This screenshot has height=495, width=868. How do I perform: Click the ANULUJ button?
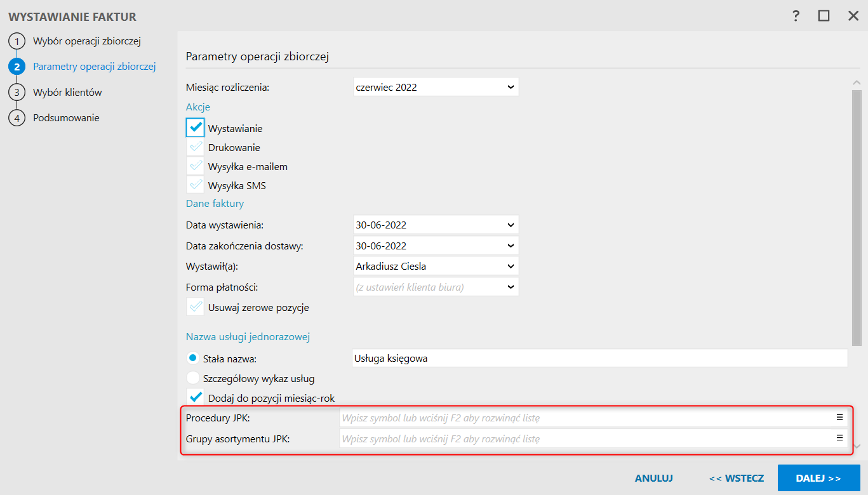(654, 478)
